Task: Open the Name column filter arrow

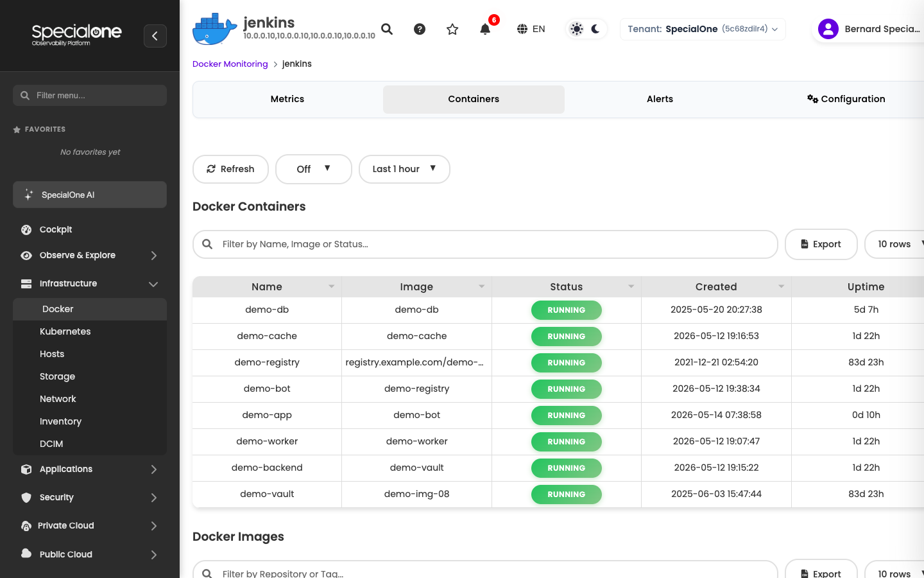Action: (332, 286)
